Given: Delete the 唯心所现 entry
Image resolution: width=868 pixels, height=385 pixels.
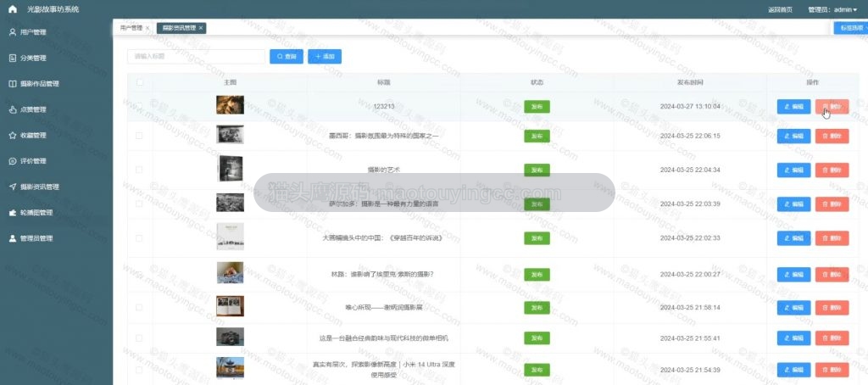Looking at the screenshot, I should (x=832, y=308).
